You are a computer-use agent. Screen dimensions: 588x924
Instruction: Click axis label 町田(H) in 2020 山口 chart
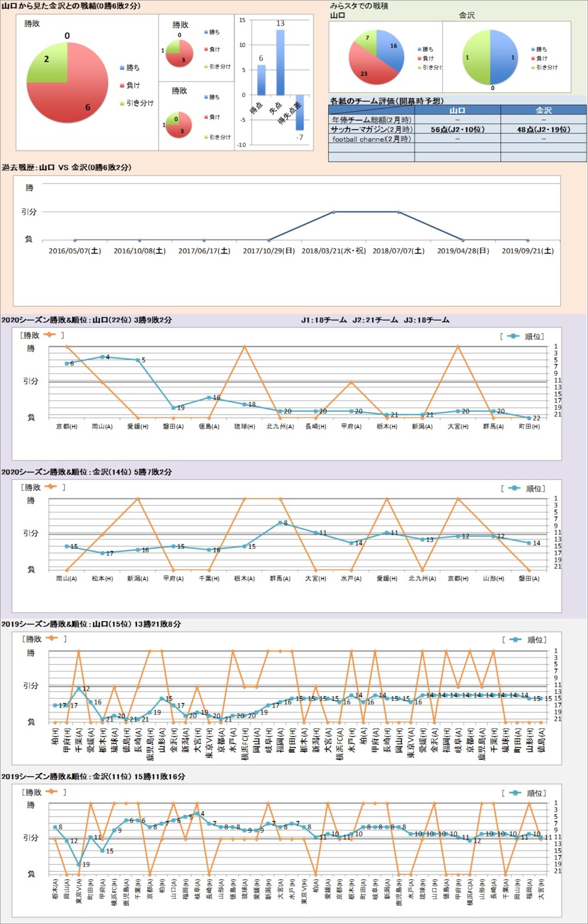tap(529, 426)
